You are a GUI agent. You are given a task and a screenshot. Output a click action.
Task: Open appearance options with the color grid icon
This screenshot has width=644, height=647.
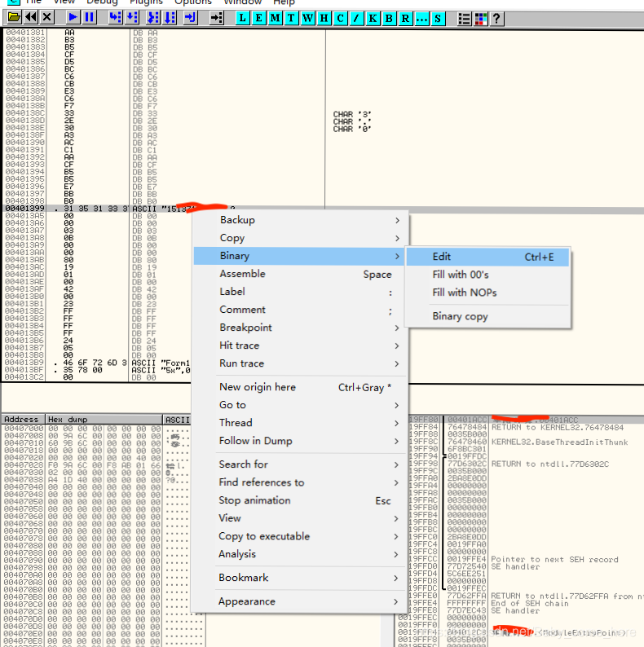coord(480,18)
